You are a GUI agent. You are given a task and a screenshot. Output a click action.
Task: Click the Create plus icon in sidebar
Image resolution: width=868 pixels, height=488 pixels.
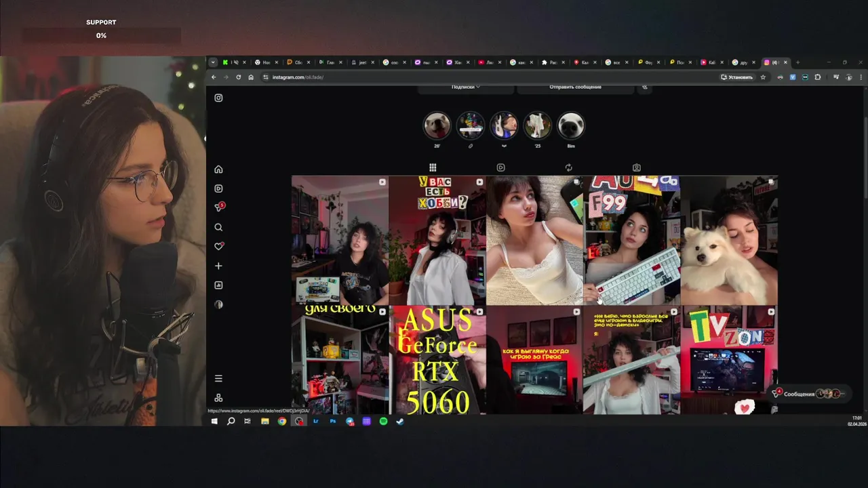(218, 266)
